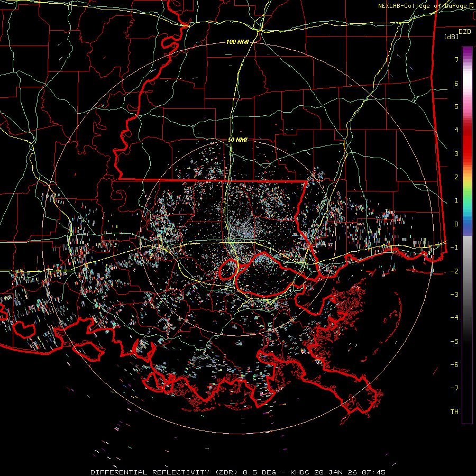Click the 3 value on color scale
This screenshot has height=476, width=476.
[456, 153]
